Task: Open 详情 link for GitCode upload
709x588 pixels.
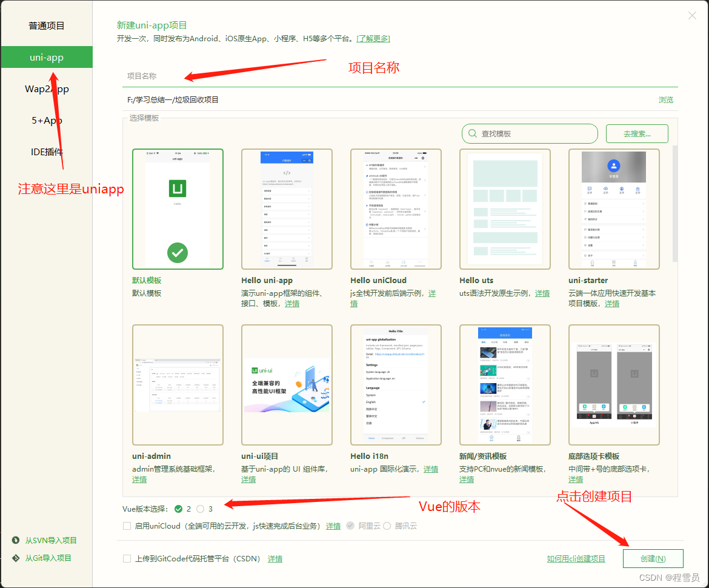Action: click(275, 559)
